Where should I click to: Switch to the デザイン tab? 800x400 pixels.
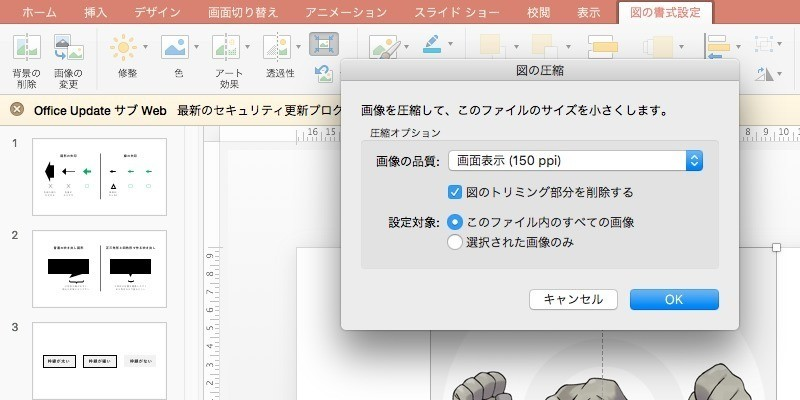[157, 12]
